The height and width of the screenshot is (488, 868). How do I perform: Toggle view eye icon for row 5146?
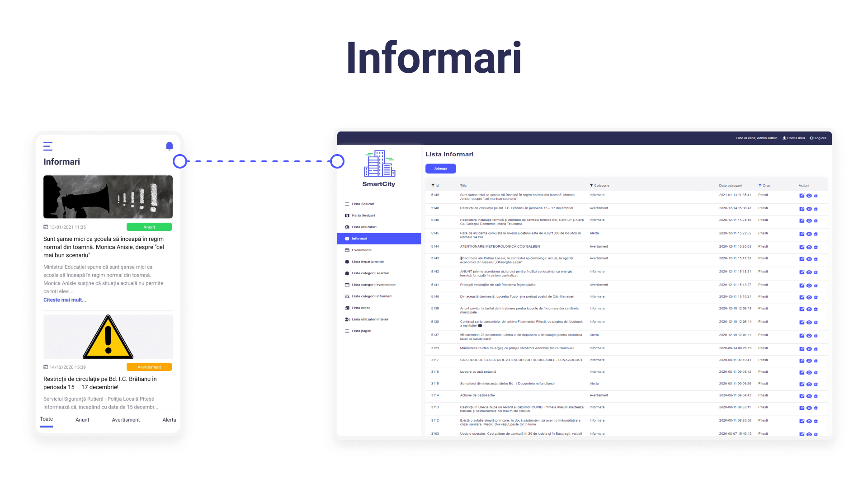809,221
